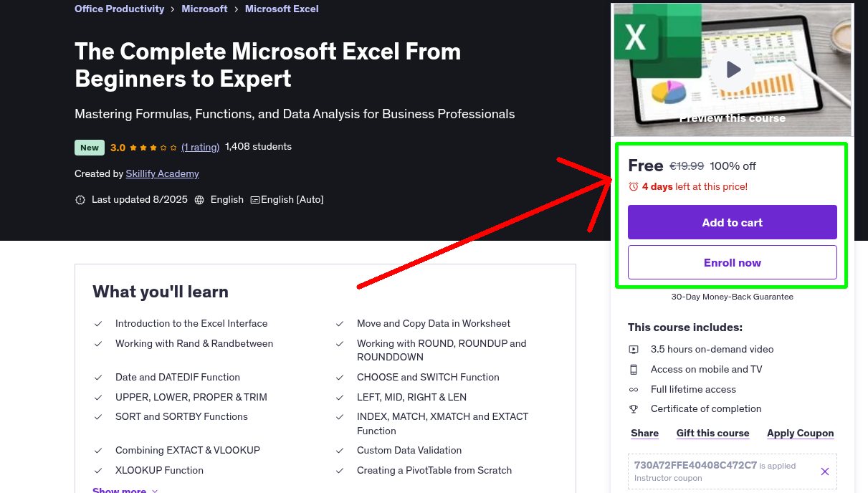The image size is (868, 493).
Task: Click the 3.0 rating number
Action: (118, 148)
